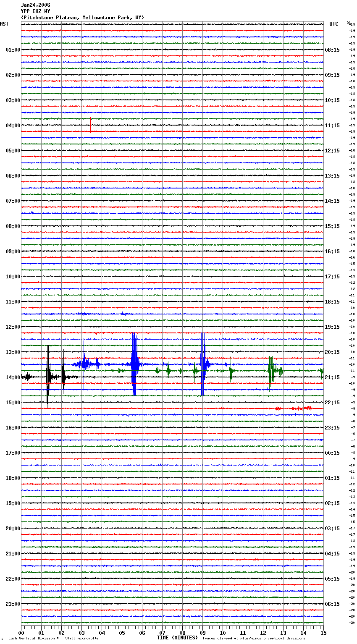Click minute 03 on the bottom axis
This screenshot has width=357, height=644.
[x=81, y=633]
